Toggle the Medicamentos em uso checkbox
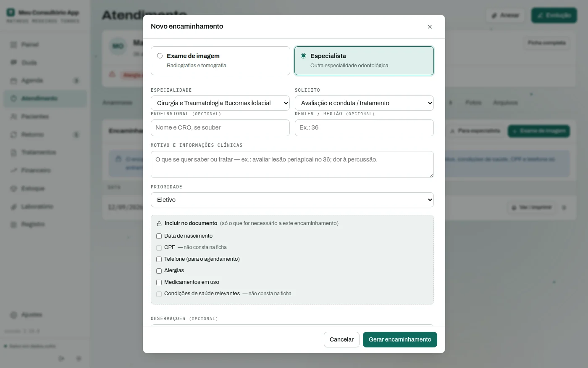This screenshot has height=368, width=588. pyautogui.click(x=159, y=283)
